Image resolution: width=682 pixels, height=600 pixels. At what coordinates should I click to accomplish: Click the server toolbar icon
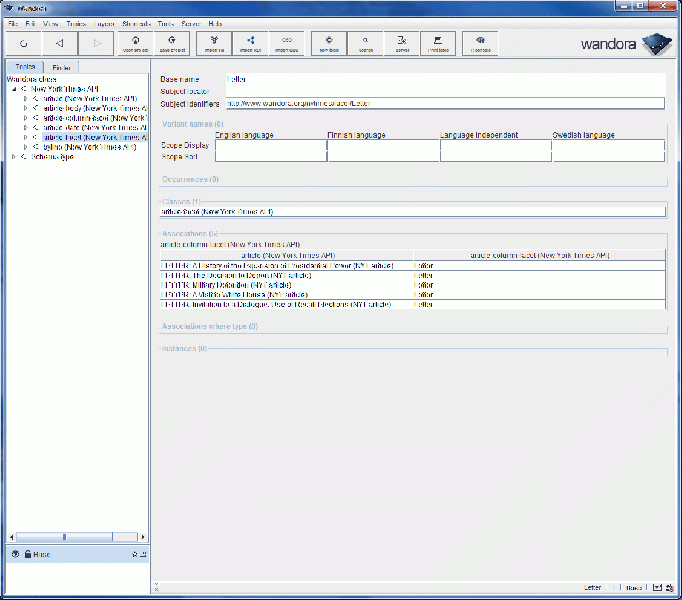click(401, 43)
